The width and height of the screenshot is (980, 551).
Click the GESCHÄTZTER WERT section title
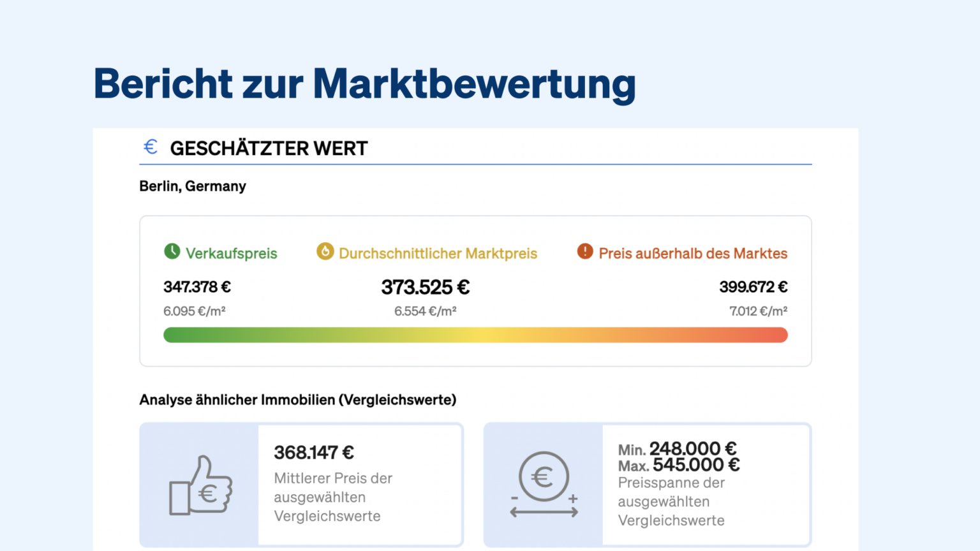(x=269, y=149)
